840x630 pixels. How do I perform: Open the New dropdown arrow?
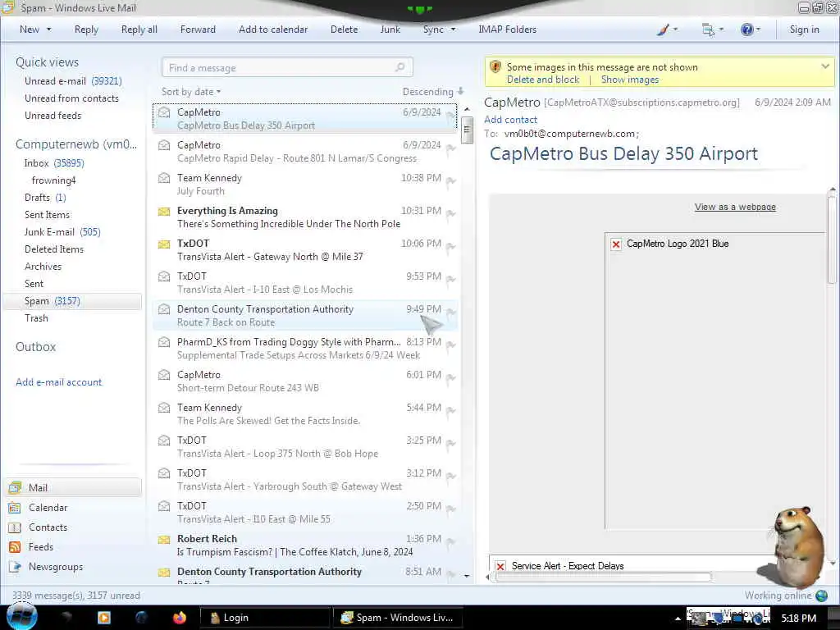click(48, 30)
